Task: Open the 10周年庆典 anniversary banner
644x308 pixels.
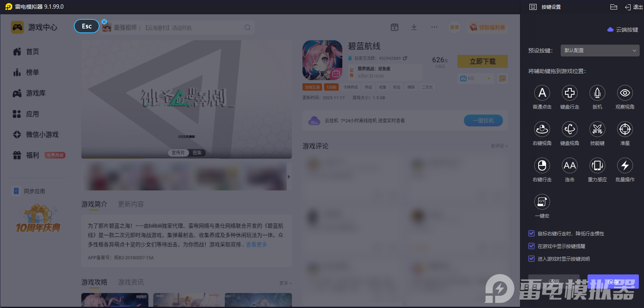Action: 38,219
